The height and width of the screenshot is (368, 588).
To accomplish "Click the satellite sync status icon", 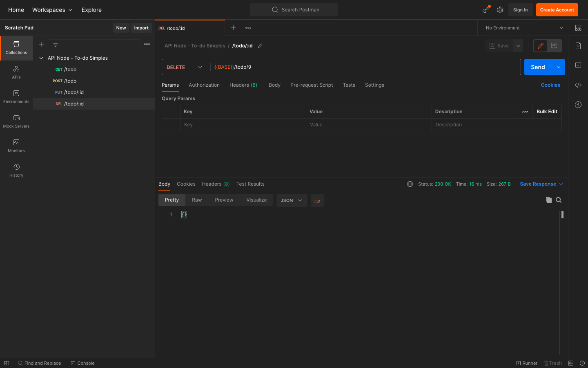I will tap(486, 10).
